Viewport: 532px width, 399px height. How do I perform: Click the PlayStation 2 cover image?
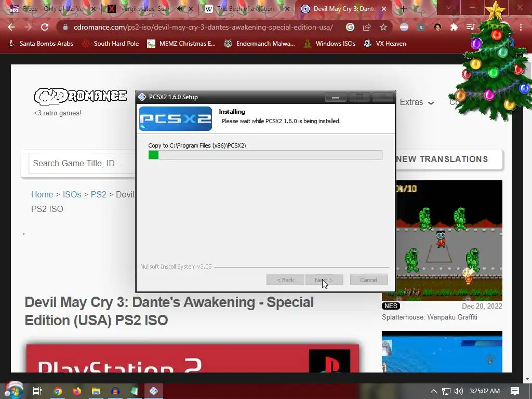193,358
